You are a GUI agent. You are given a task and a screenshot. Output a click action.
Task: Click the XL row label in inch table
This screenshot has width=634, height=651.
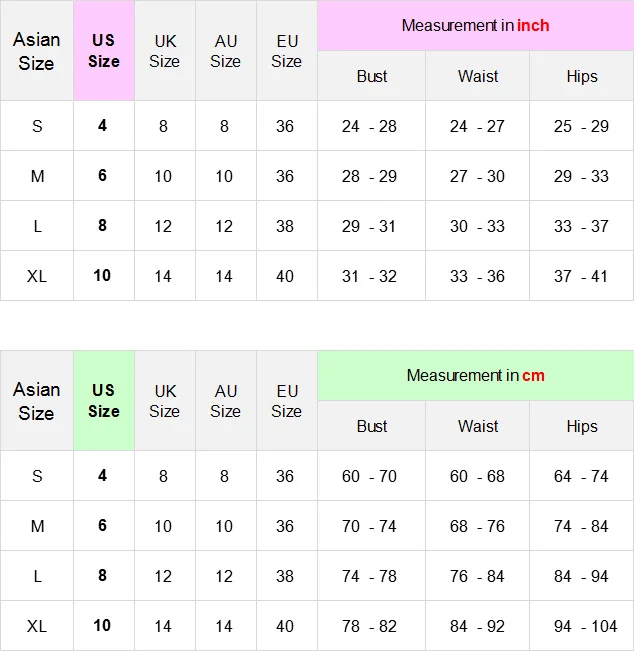click(x=37, y=276)
